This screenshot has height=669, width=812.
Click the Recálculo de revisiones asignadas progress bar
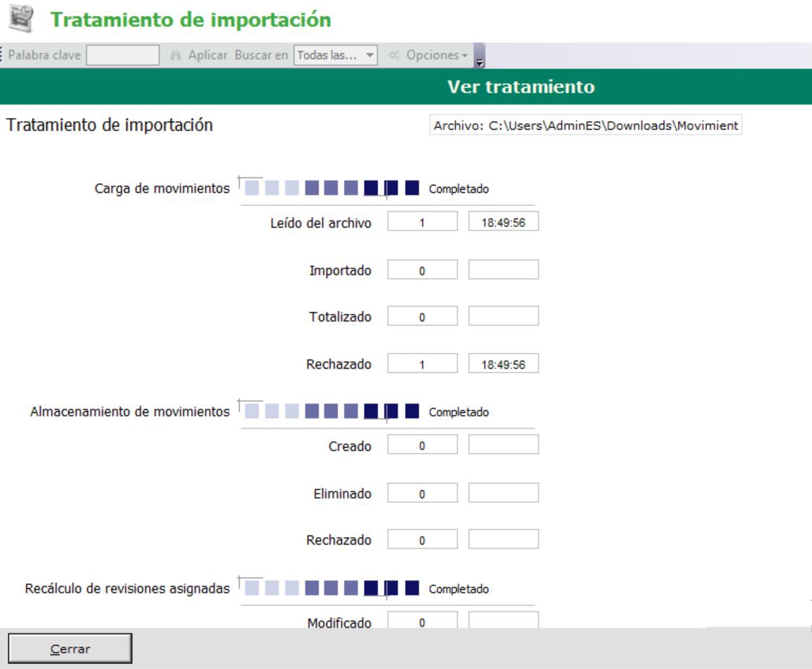coord(333,588)
